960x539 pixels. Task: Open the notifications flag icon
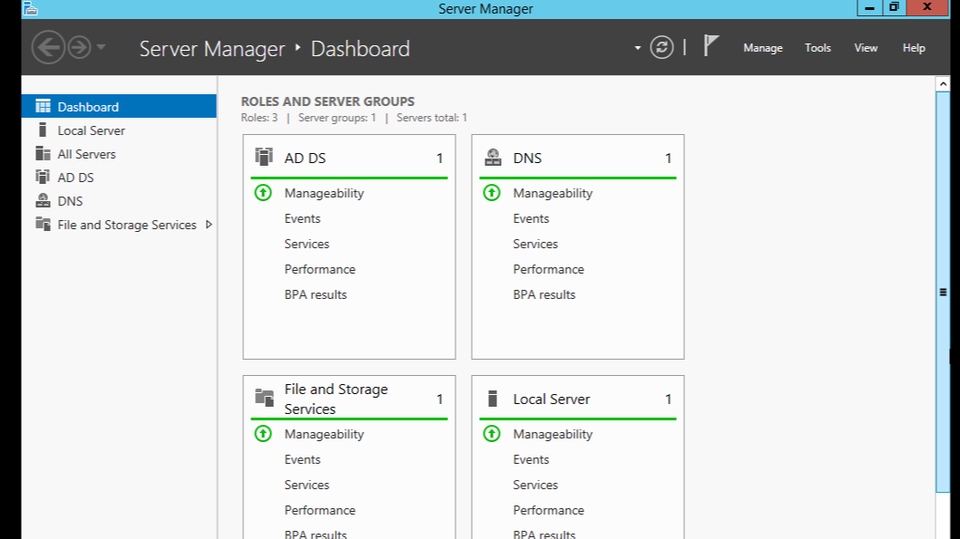point(711,46)
